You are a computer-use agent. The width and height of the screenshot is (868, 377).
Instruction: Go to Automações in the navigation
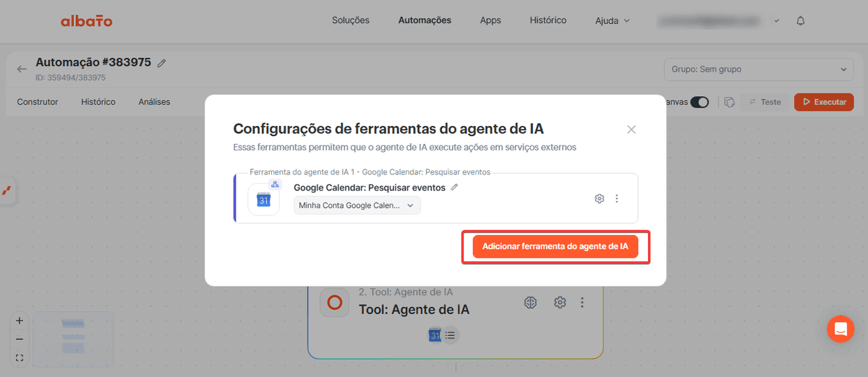[x=425, y=20]
